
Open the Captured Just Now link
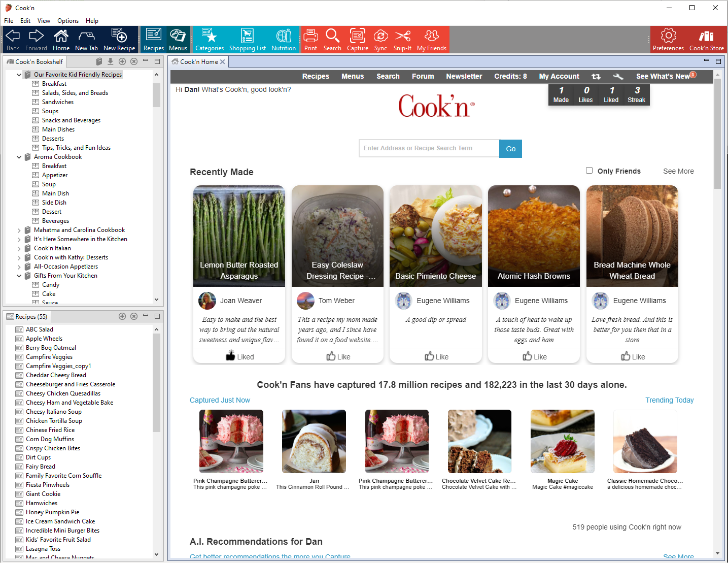(220, 400)
